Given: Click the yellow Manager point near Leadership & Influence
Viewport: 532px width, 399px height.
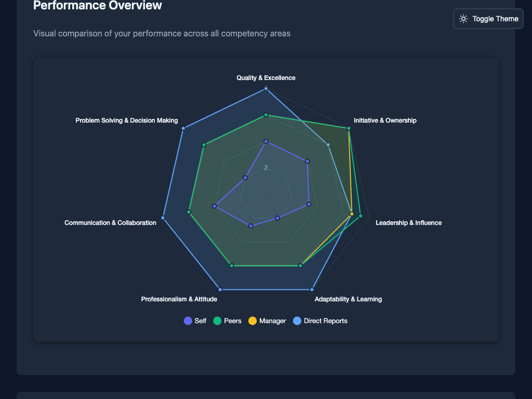Looking at the screenshot, I should [x=351, y=213].
